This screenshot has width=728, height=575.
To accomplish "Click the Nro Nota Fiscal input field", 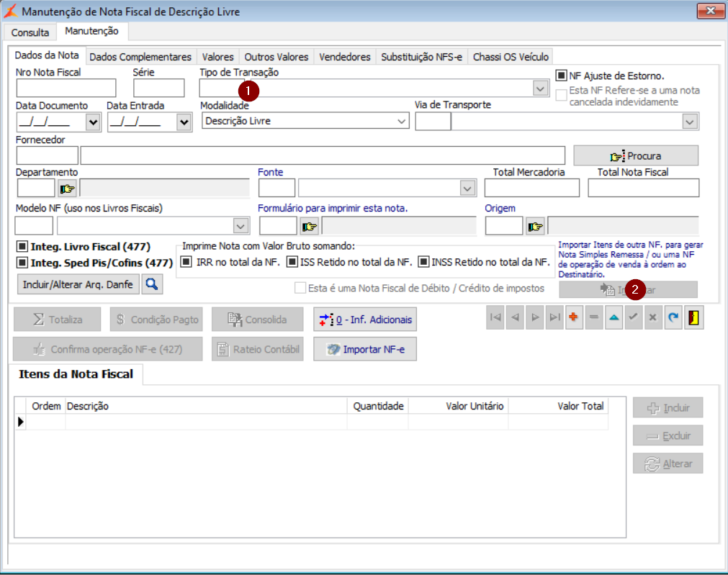I will (x=66, y=88).
